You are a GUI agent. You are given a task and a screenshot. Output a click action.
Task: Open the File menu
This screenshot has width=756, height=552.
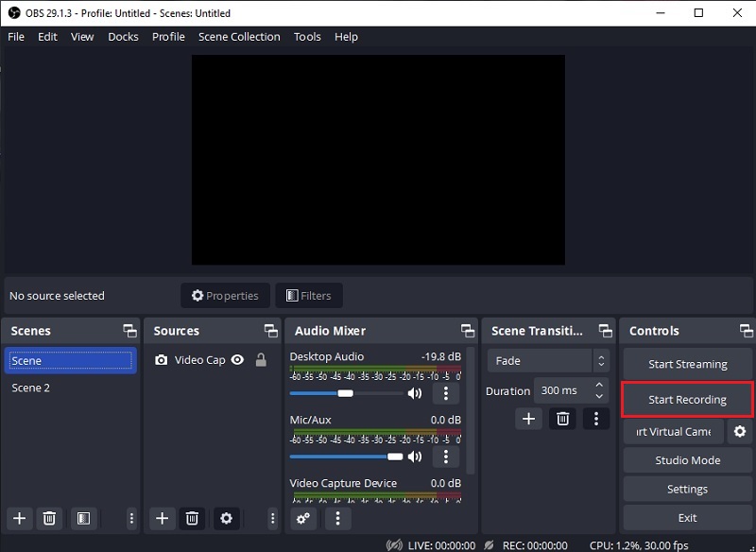point(16,37)
